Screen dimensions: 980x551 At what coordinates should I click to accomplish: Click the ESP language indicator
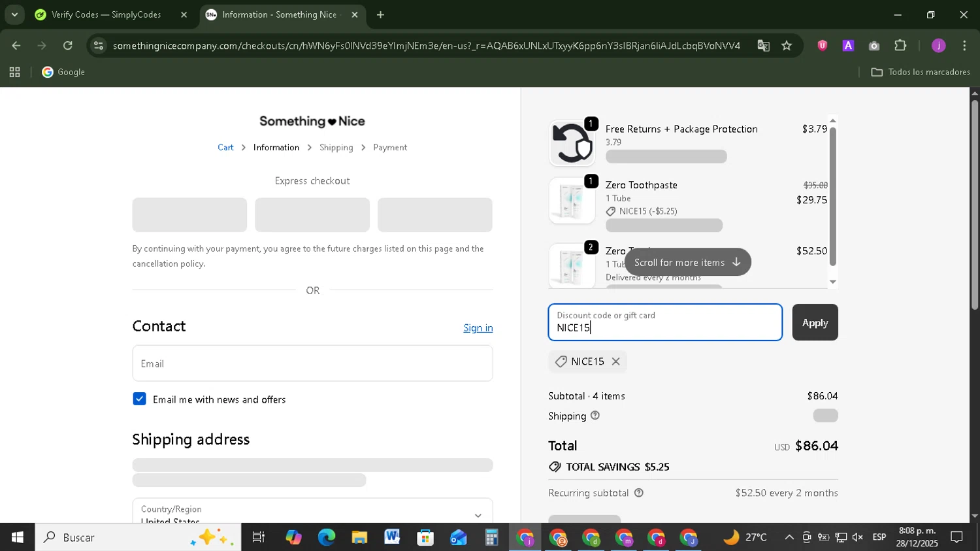879,537
